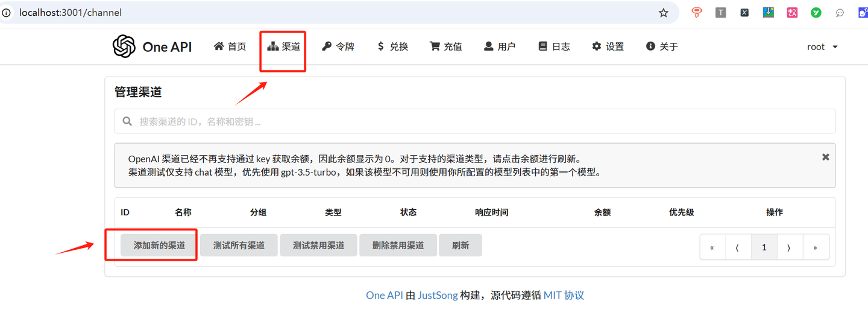
Task: Sort by the 余额 column header
Action: 602,212
